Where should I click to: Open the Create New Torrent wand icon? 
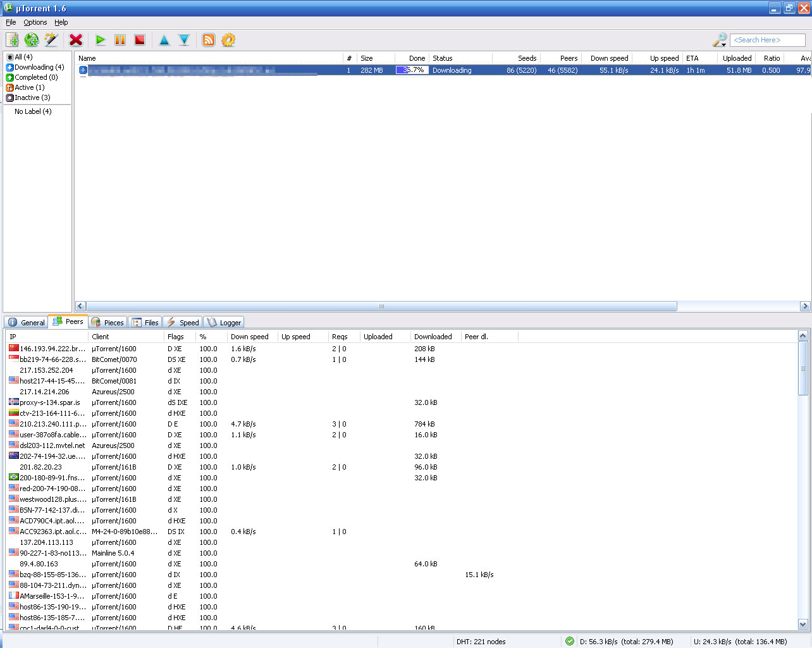point(51,40)
